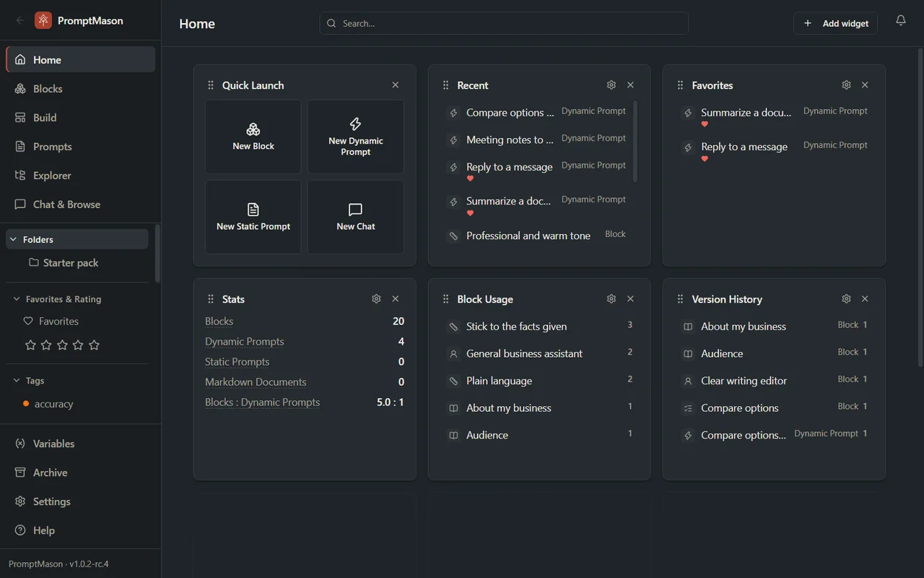Select the first rating star
This screenshot has width=924, height=578.
coord(30,345)
